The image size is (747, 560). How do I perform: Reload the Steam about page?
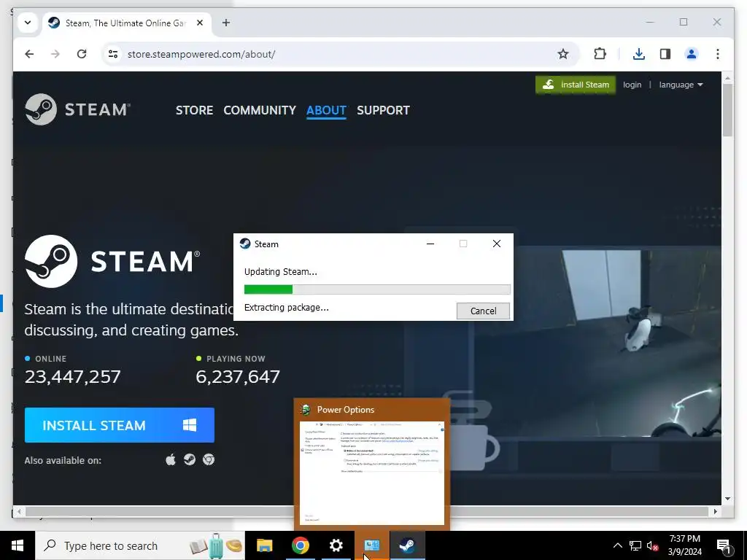pos(82,54)
